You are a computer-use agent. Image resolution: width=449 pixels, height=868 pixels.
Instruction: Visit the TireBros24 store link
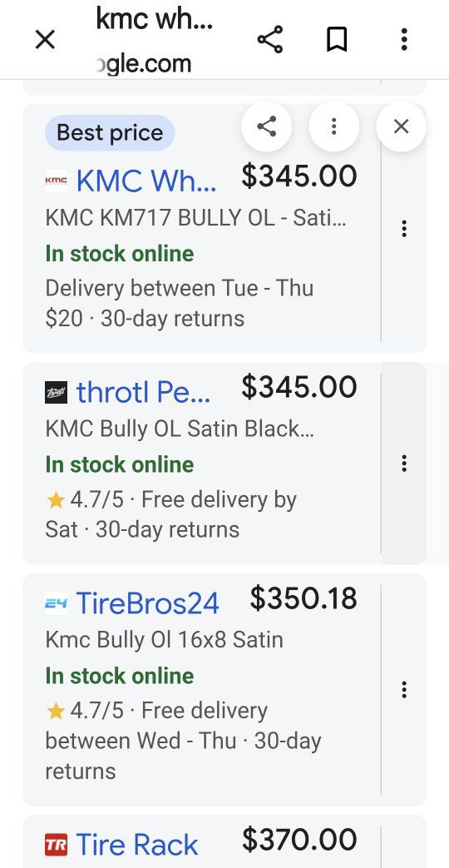click(148, 603)
